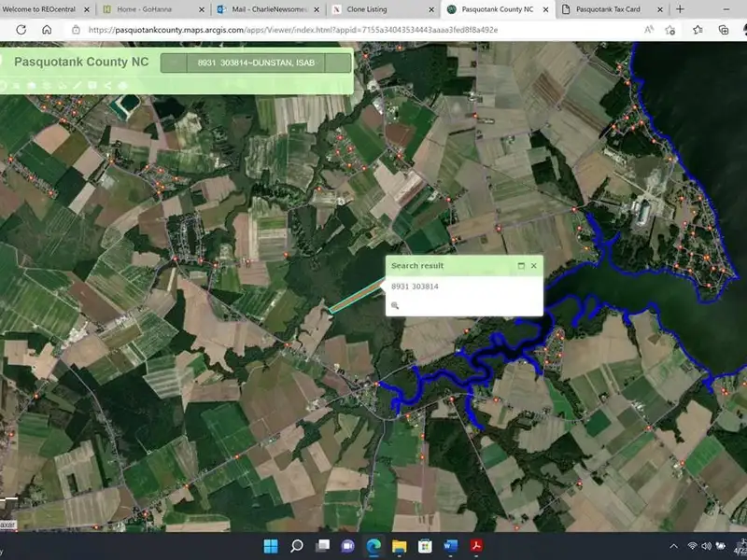Close the Search result popup

pos(534,266)
